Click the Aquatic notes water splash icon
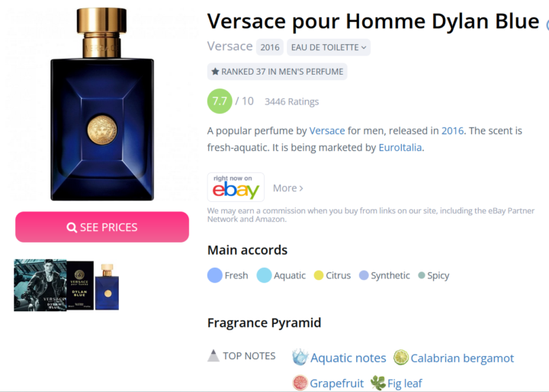The width and height of the screenshot is (549, 392). click(x=300, y=358)
